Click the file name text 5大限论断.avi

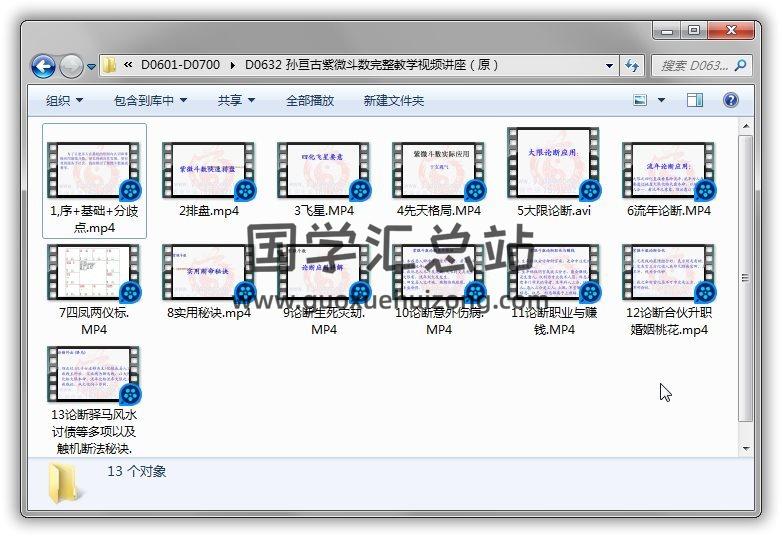(554, 211)
